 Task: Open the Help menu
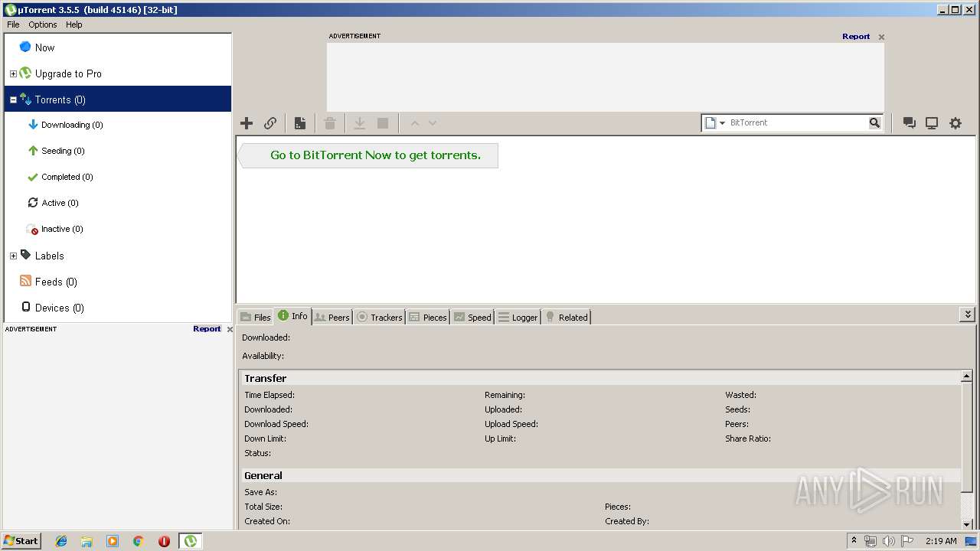coord(73,24)
